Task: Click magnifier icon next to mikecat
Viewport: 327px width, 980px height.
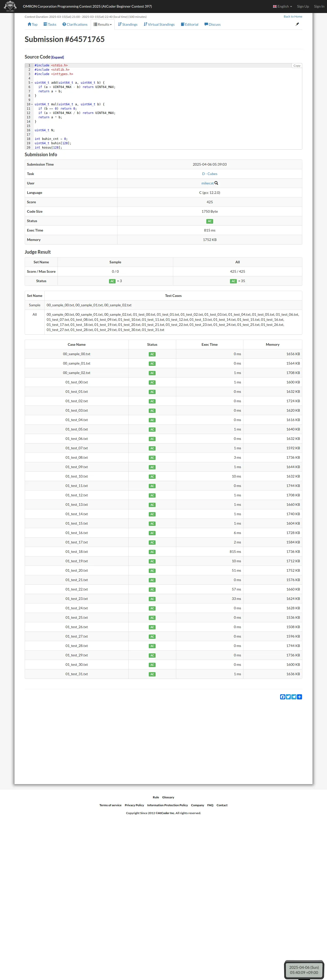Action: coord(217,183)
